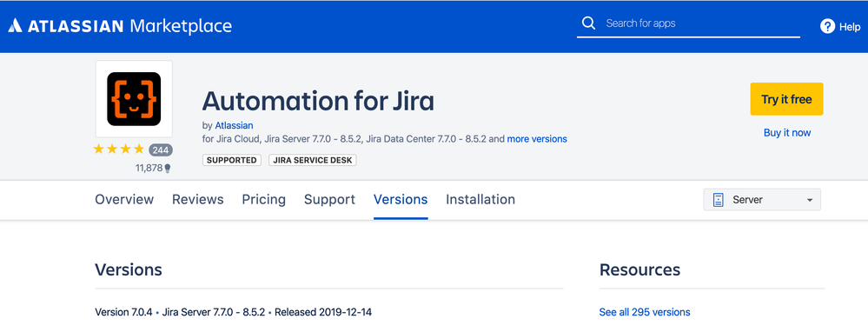Open the Atlassian vendor link
This screenshot has height=332, width=868.
pyautogui.click(x=234, y=126)
